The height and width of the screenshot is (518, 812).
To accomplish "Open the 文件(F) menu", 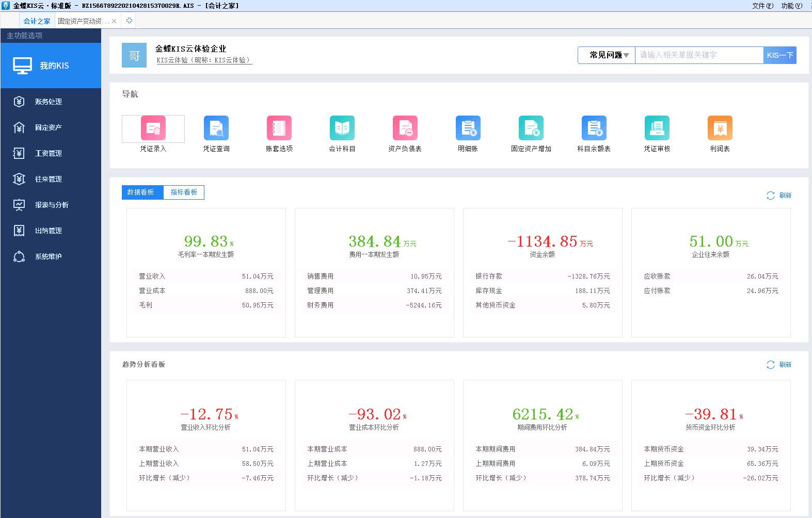I will click(762, 6).
